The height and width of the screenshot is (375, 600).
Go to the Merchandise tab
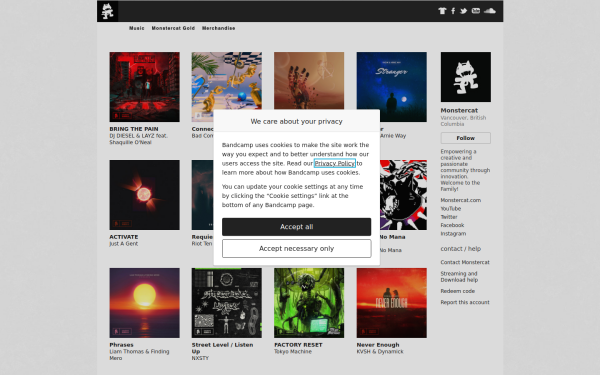(218, 28)
